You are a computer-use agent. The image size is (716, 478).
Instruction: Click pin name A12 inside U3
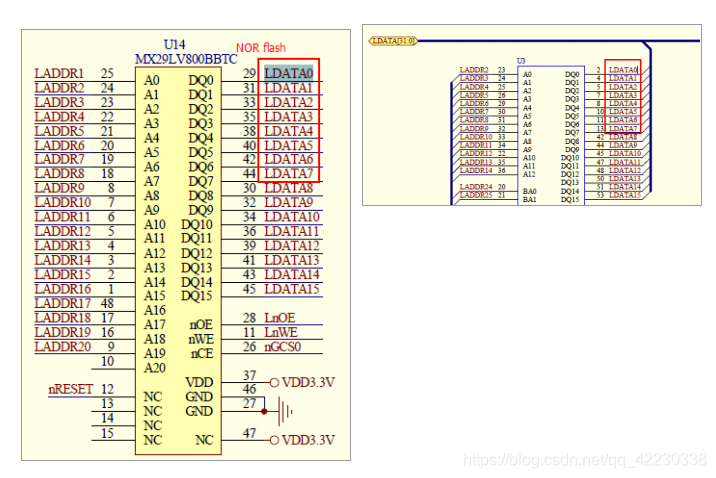click(529, 174)
